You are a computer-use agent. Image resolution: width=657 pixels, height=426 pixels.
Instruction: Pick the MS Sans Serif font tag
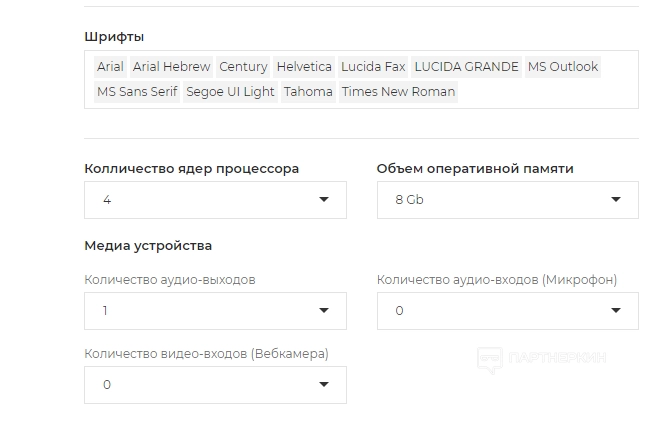137,92
